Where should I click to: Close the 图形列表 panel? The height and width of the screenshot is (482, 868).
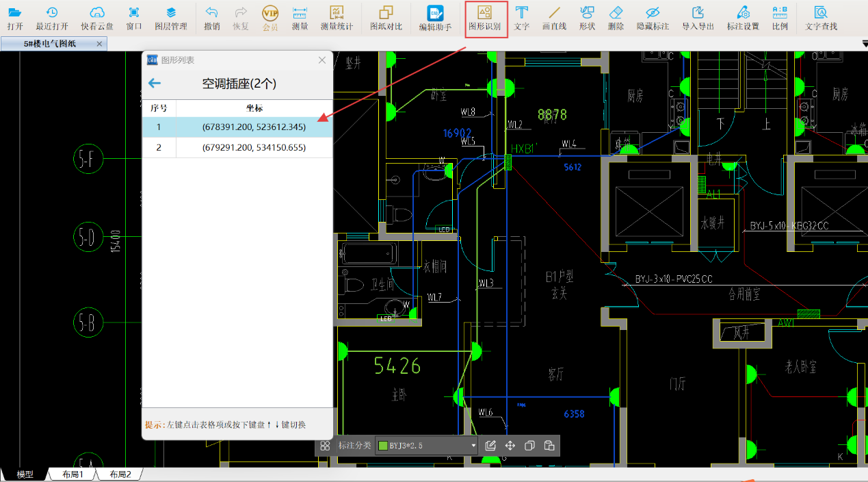coord(322,60)
